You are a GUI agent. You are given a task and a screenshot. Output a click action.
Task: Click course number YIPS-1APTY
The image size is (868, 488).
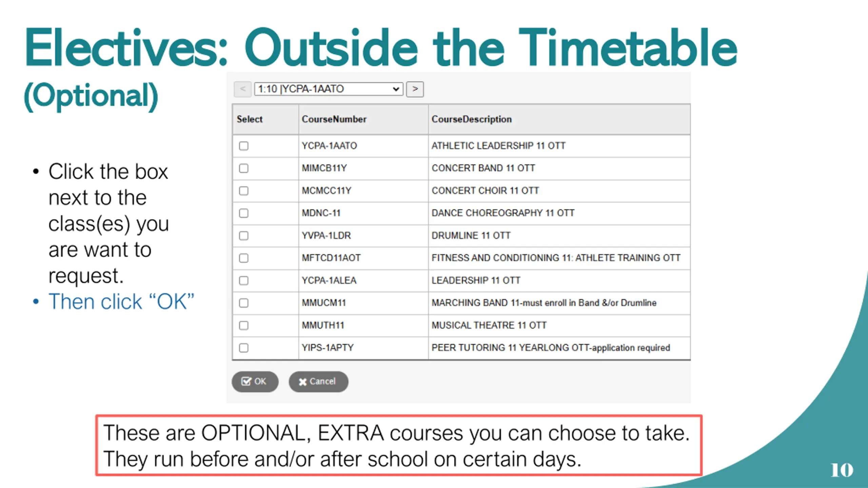tap(328, 348)
